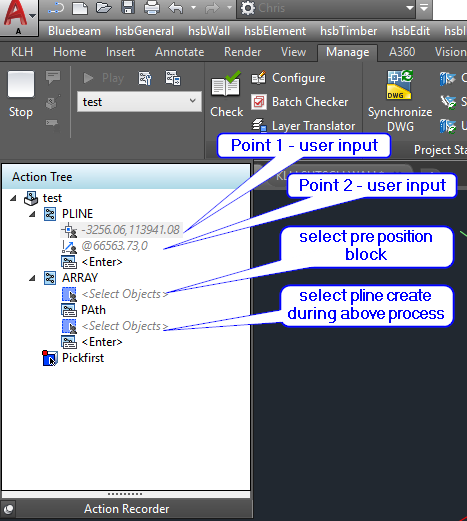The image size is (467, 521).
Task: Open the hsbGeneral menu
Action: pos(144,31)
